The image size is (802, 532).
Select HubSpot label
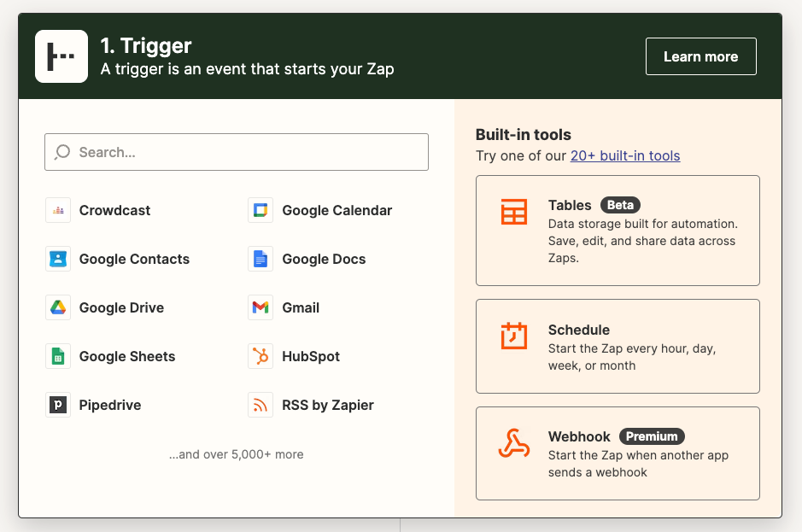[x=311, y=356]
